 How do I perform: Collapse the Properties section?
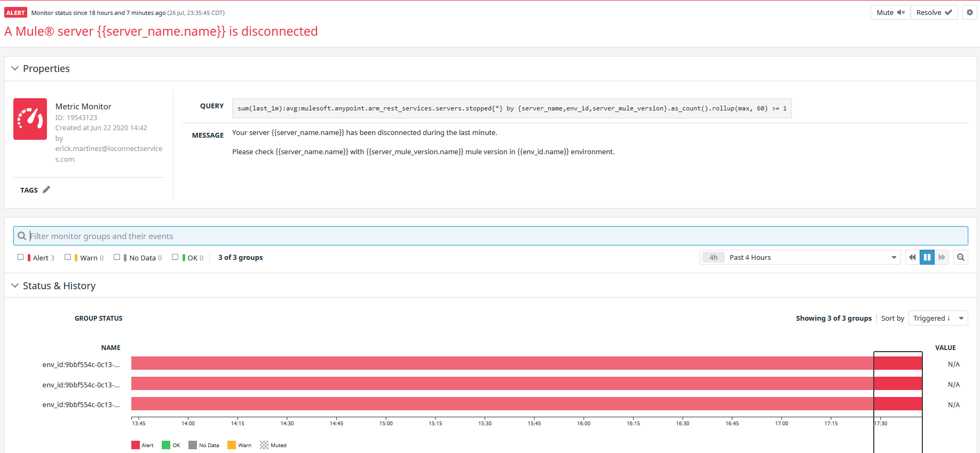(15, 68)
